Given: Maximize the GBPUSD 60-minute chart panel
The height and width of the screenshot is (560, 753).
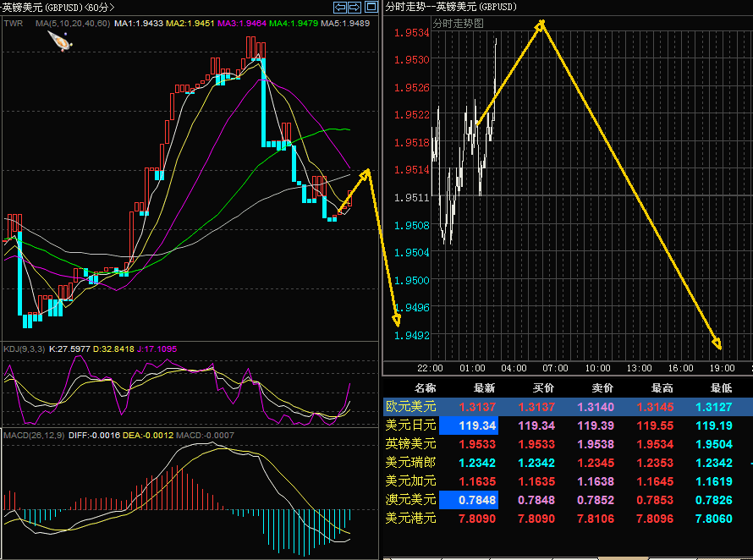Looking at the screenshot, I should point(371,7).
